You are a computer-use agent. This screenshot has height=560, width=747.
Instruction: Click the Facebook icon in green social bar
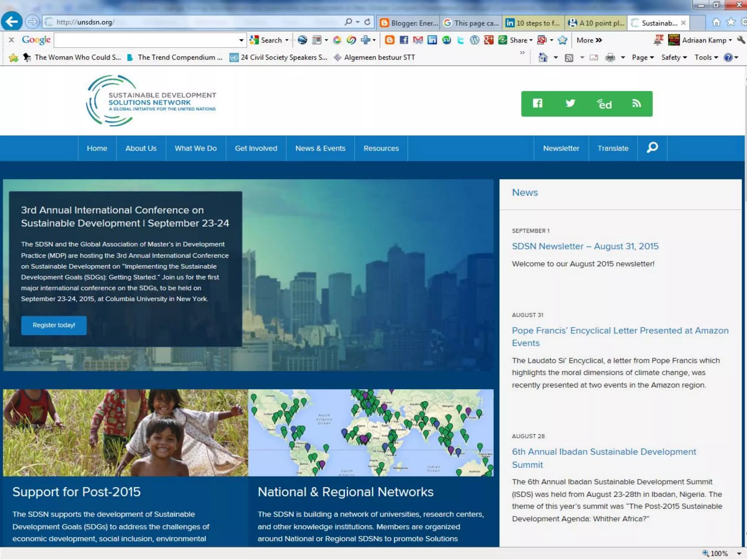(538, 104)
